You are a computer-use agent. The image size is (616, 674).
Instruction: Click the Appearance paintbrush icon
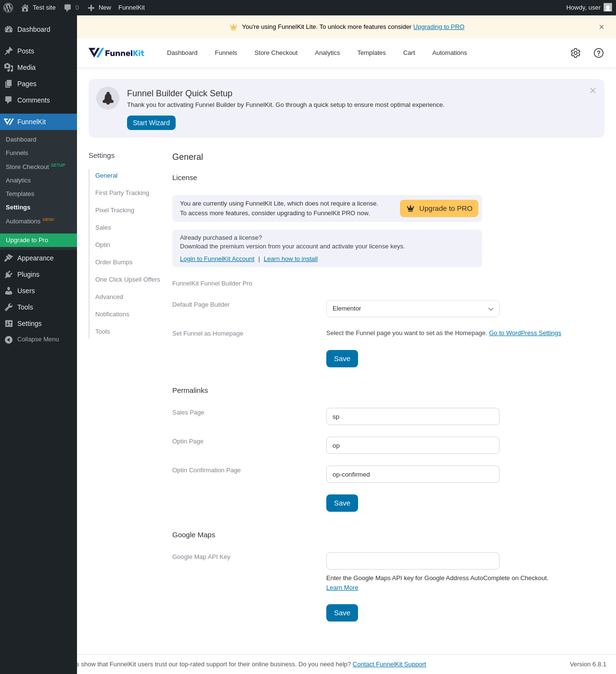[x=9, y=258]
